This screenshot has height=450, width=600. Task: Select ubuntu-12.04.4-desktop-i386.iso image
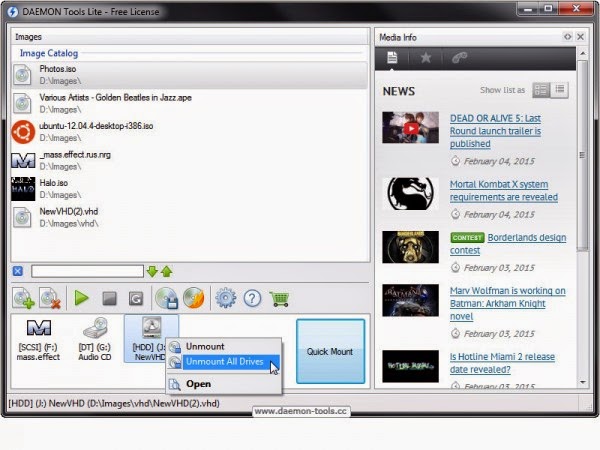(190, 132)
